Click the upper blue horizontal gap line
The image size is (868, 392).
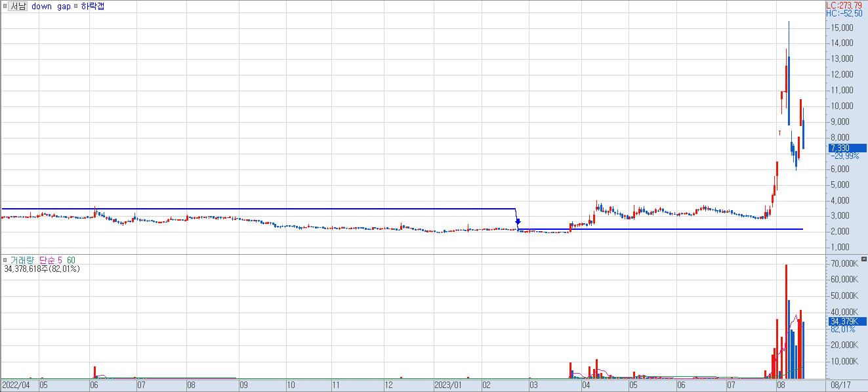[x=262, y=209]
